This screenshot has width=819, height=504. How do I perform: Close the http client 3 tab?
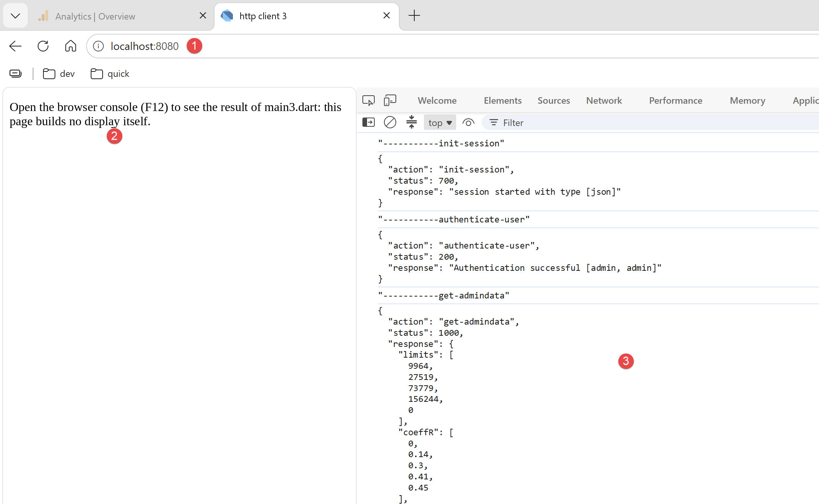click(x=387, y=15)
